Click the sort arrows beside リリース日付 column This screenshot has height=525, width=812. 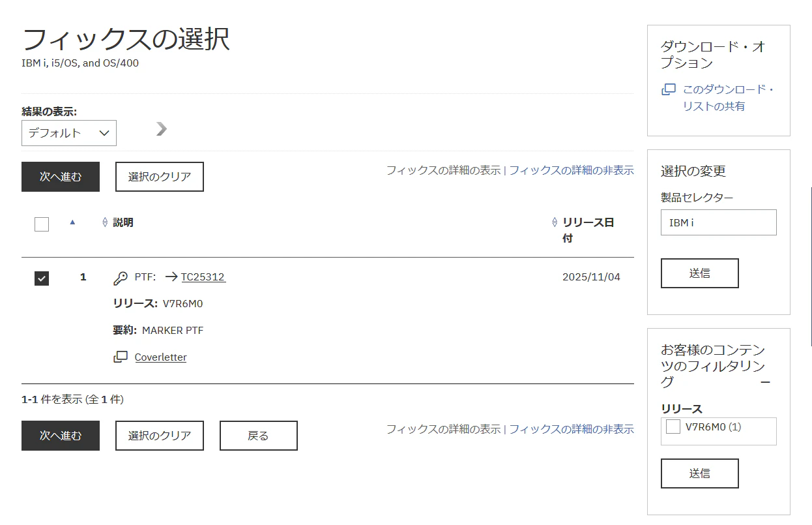point(555,222)
